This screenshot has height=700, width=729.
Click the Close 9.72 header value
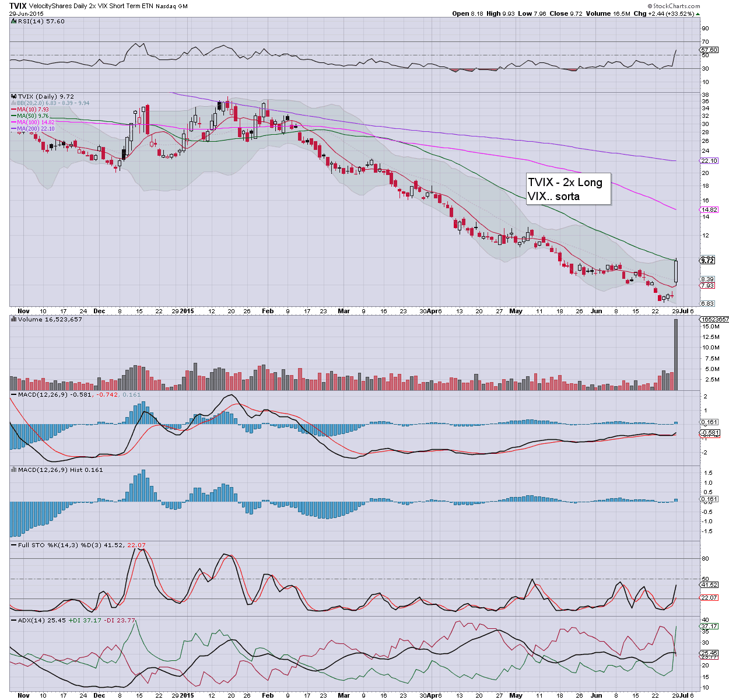[567, 13]
